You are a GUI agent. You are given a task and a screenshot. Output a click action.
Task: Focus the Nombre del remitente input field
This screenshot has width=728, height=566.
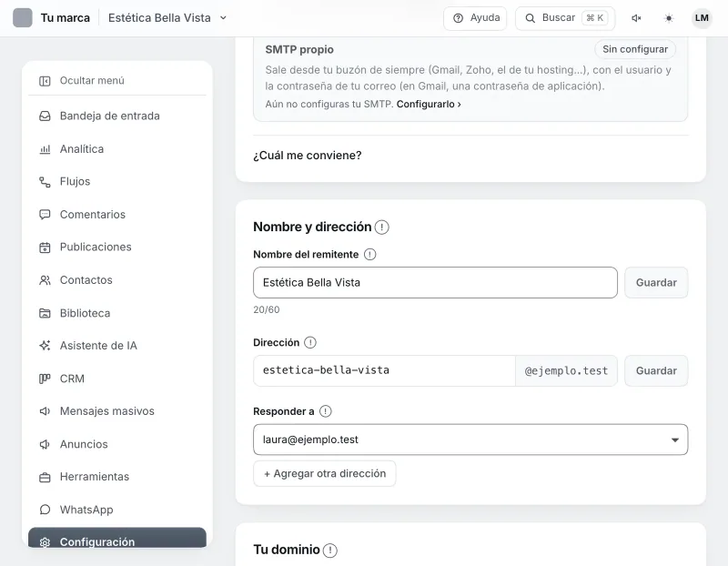(435, 282)
